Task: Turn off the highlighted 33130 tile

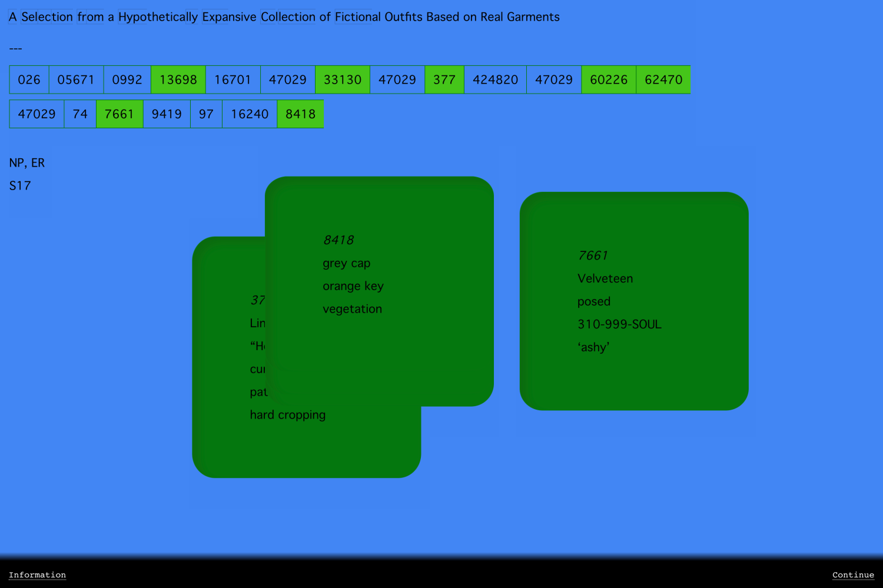Action: click(x=343, y=79)
